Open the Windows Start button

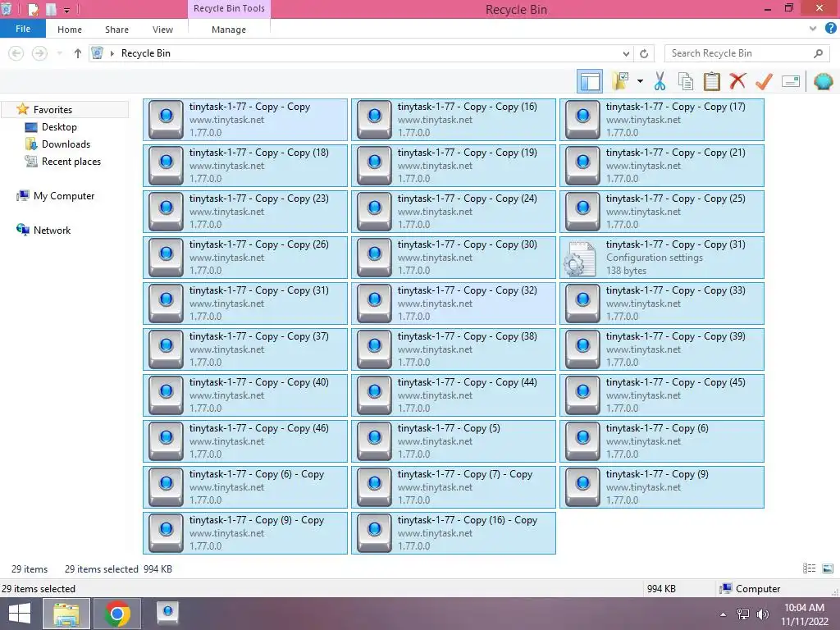coord(20,614)
